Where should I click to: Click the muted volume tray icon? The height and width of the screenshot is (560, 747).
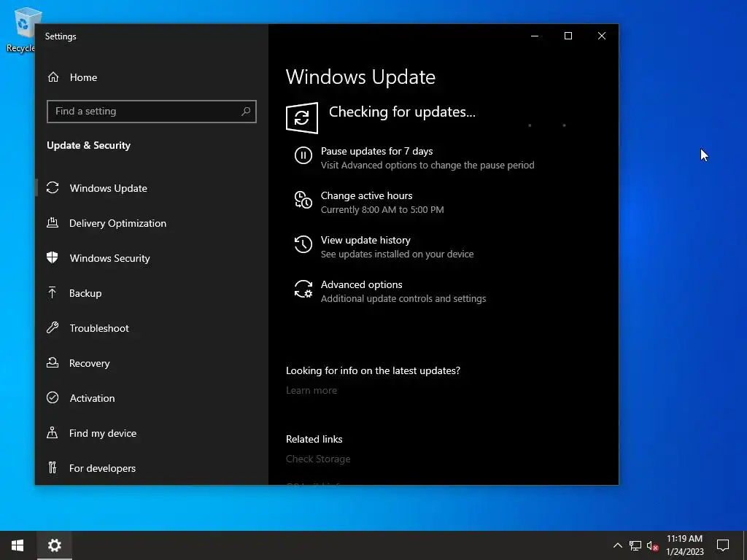click(652, 545)
